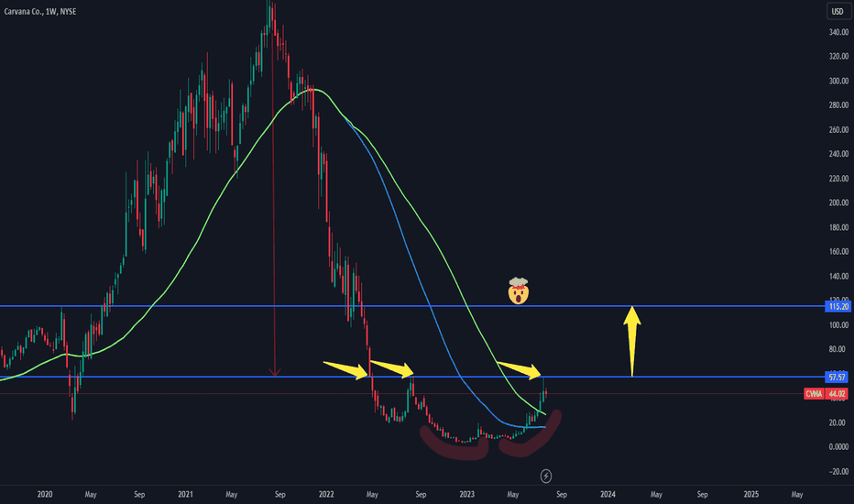Viewport: 854px width, 504px height.
Task: Click the 2021 time axis label
Action: [185, 495]
